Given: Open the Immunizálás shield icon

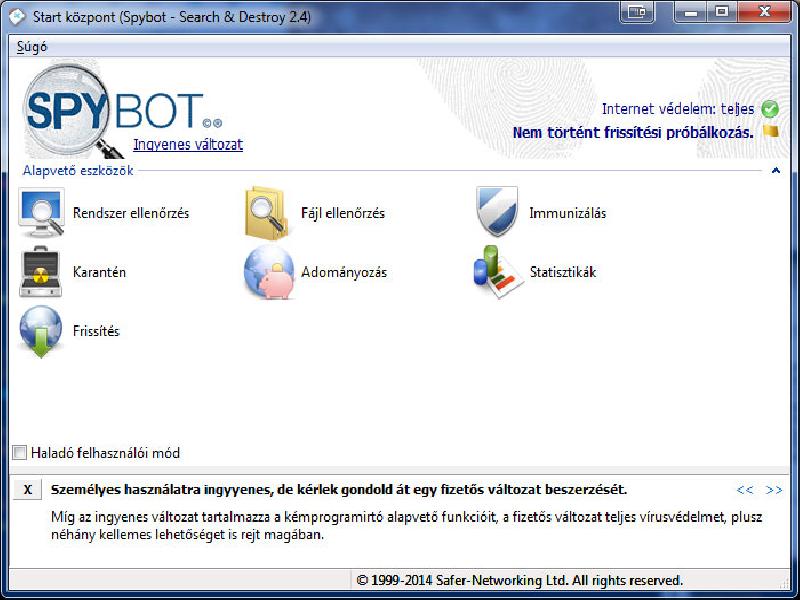Looking at the screenshot, I should click(496, 211).
